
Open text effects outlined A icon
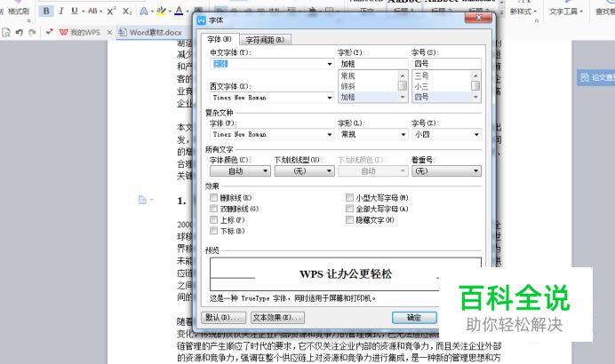click(144, 12)
